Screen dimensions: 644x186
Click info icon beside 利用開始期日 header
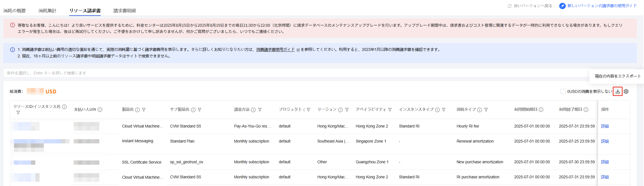(x=541, y=110)
